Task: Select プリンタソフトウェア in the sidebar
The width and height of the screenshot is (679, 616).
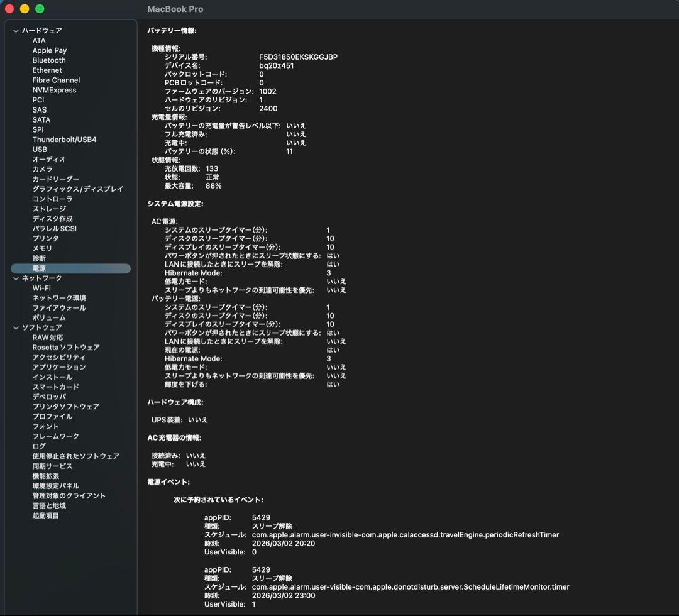Action: 66,407
